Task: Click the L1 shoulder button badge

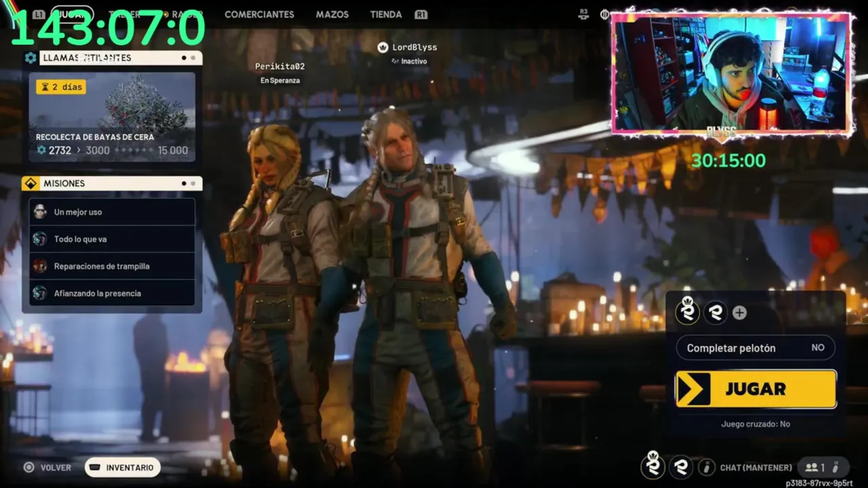Action: (39, 14)
